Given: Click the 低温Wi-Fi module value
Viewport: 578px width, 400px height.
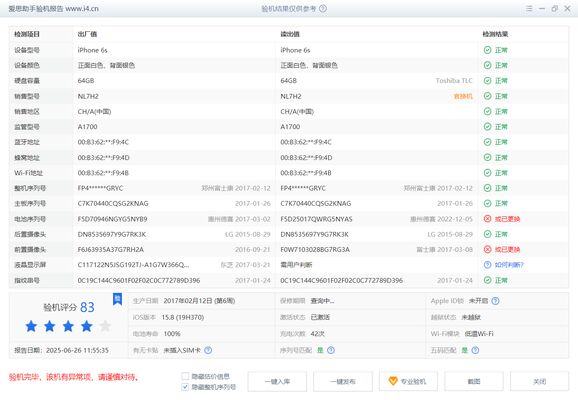Looking at the screenshot, I should (x=479, y=334).
